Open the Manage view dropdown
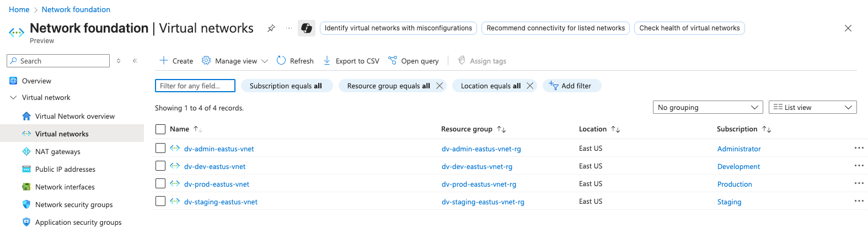 [x=235, y=61]
